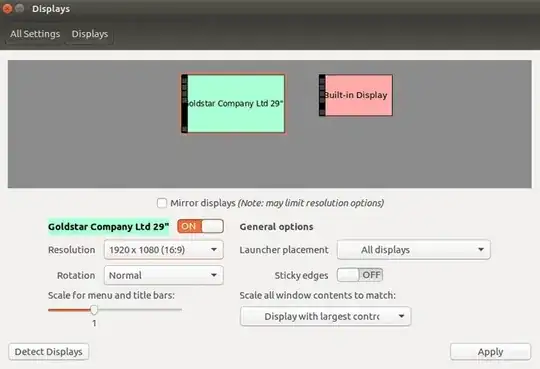Viewport: 540px width, 369px height.
Task: Click the slider value 1 label
Action: point(94,323)
